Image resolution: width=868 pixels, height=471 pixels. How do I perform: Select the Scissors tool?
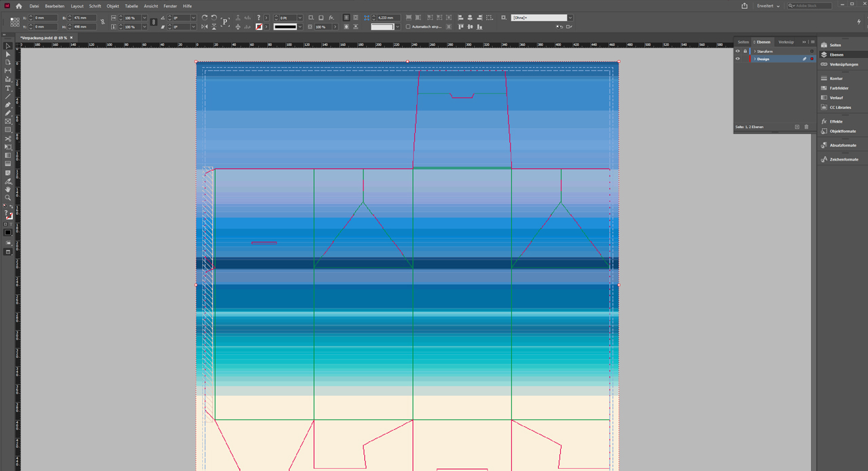8,138
